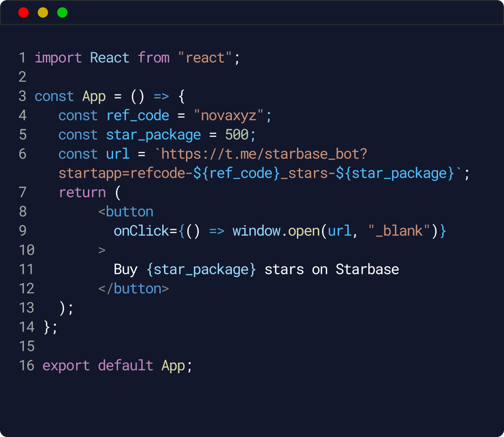The image size is (504, 437).
Task: Click the red close window dot
Action: pos(23,13)
